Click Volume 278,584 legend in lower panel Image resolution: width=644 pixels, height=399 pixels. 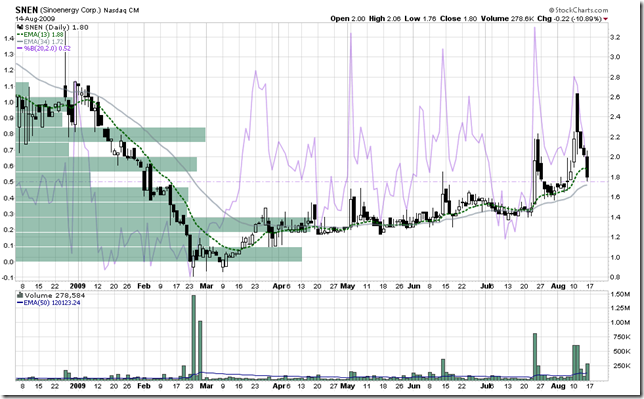55,295
